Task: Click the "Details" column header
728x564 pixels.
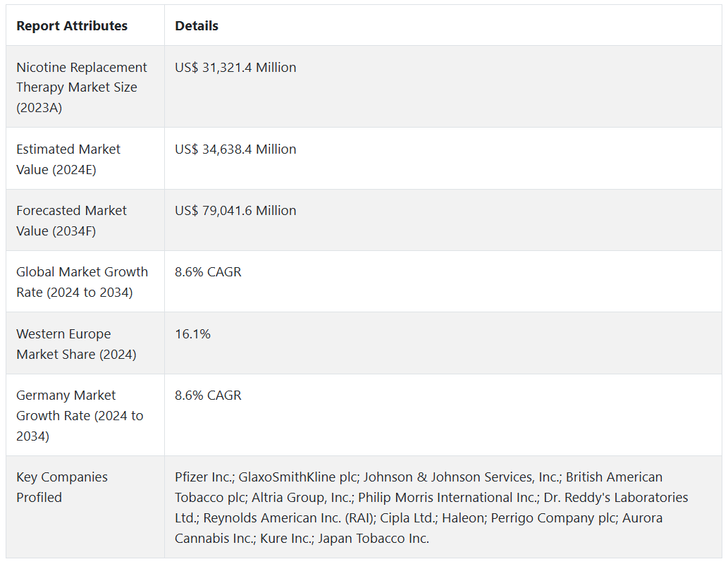Action: pos(197,26)
